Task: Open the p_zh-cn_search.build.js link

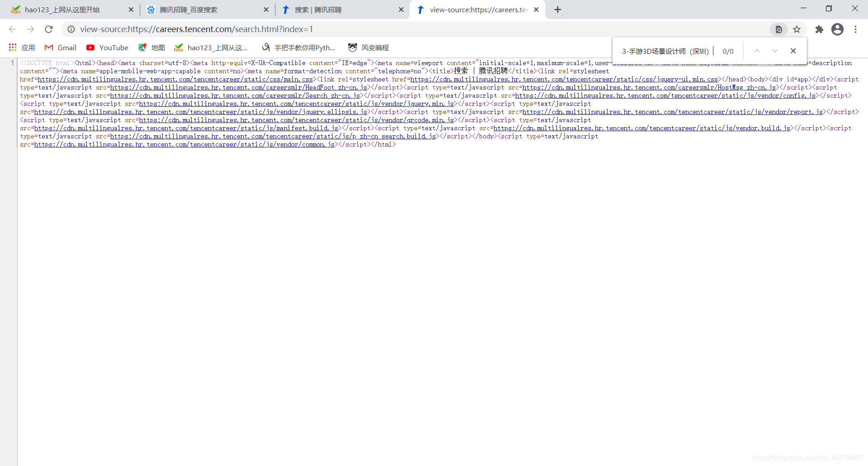Action: tap(273, 137)
